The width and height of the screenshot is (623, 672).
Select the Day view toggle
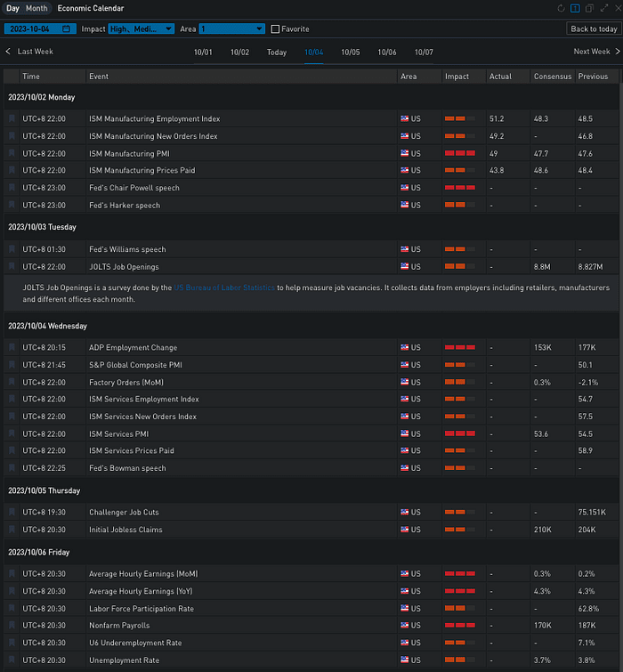tap(12, 8)
